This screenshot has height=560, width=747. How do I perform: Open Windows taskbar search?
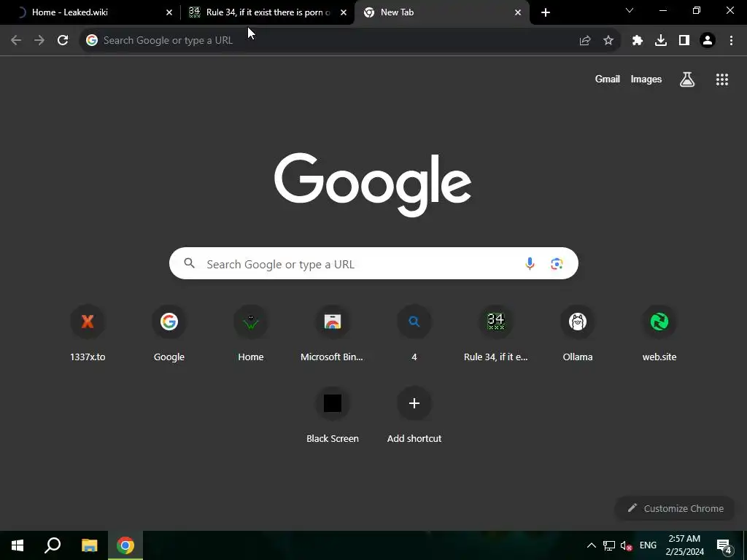tap(53, 545)
